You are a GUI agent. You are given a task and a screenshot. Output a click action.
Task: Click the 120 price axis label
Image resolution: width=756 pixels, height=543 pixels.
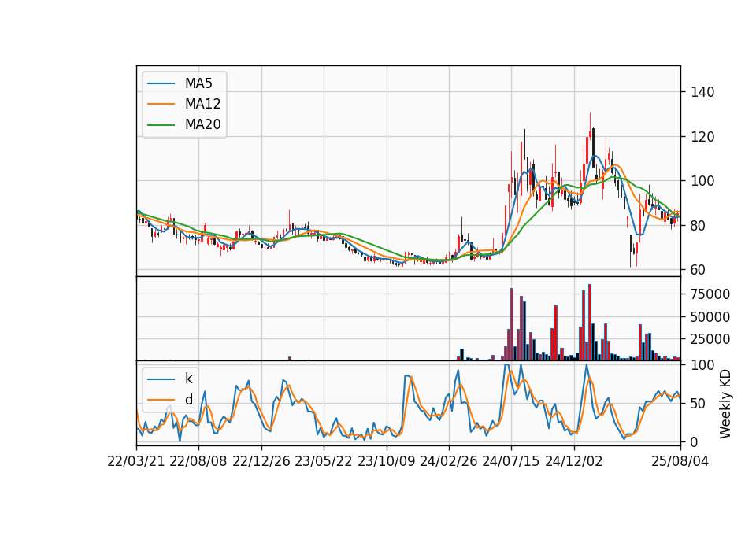[702, 137]
